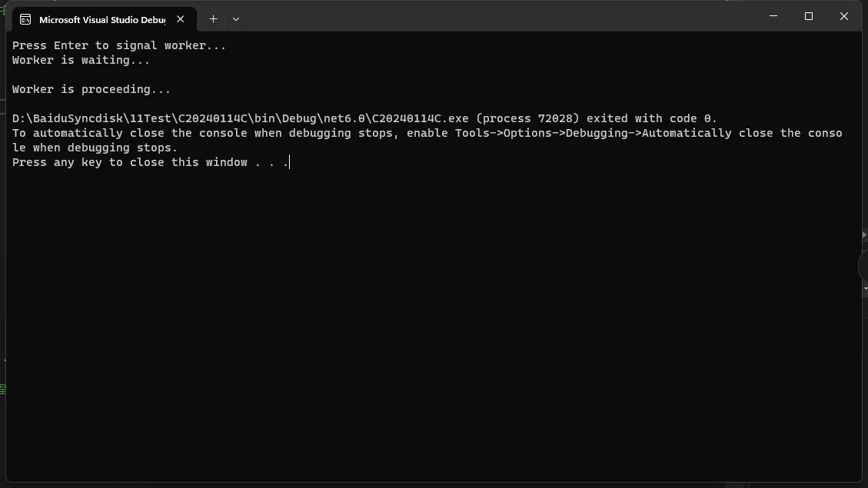Minimize the terminal window
The width and height of the screenshot is (868, 488).
773,16
